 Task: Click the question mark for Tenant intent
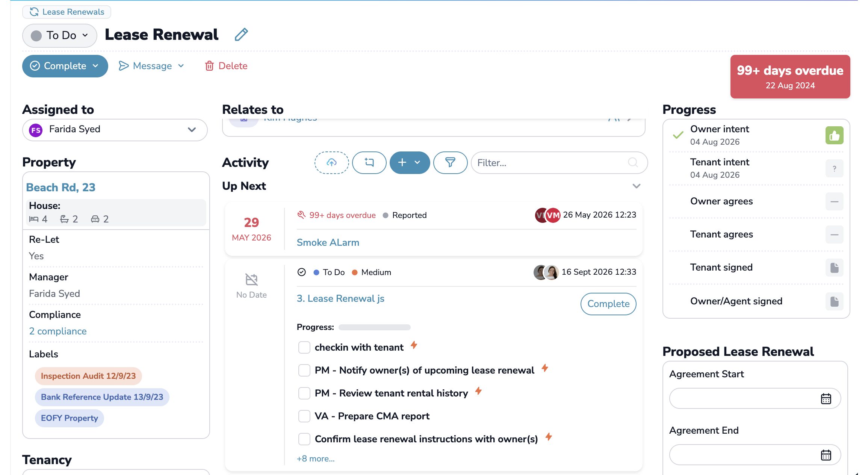834,168
